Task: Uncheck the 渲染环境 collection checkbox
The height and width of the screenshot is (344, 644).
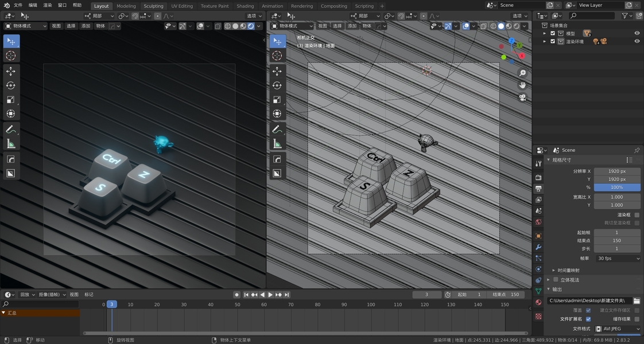Action: 552,41
